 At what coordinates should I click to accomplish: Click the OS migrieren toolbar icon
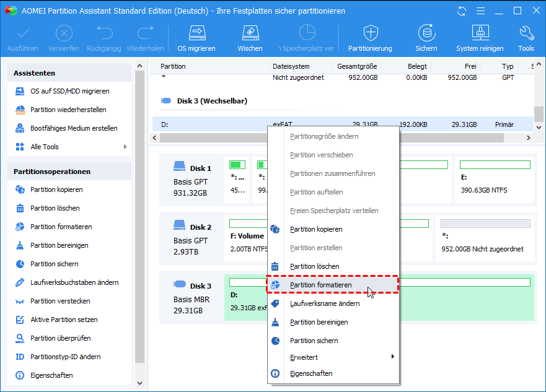[196, 38]
